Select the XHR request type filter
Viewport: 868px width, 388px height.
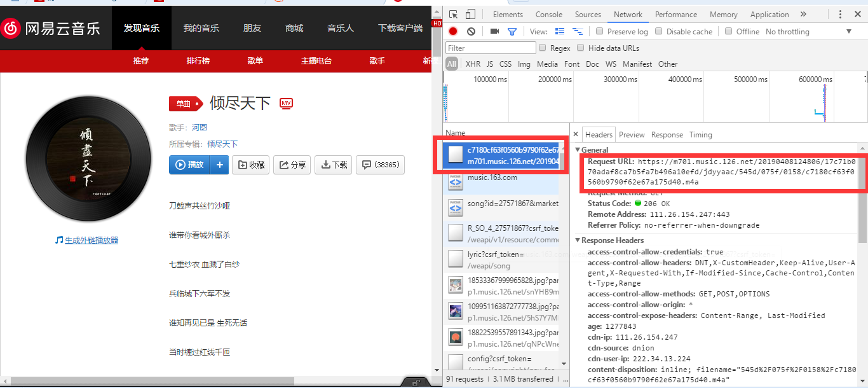pos(473,64)
